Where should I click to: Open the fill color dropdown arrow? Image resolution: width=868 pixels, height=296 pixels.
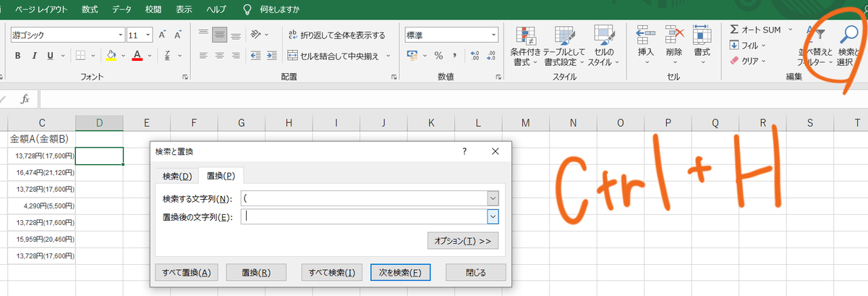tap(123, 56)
